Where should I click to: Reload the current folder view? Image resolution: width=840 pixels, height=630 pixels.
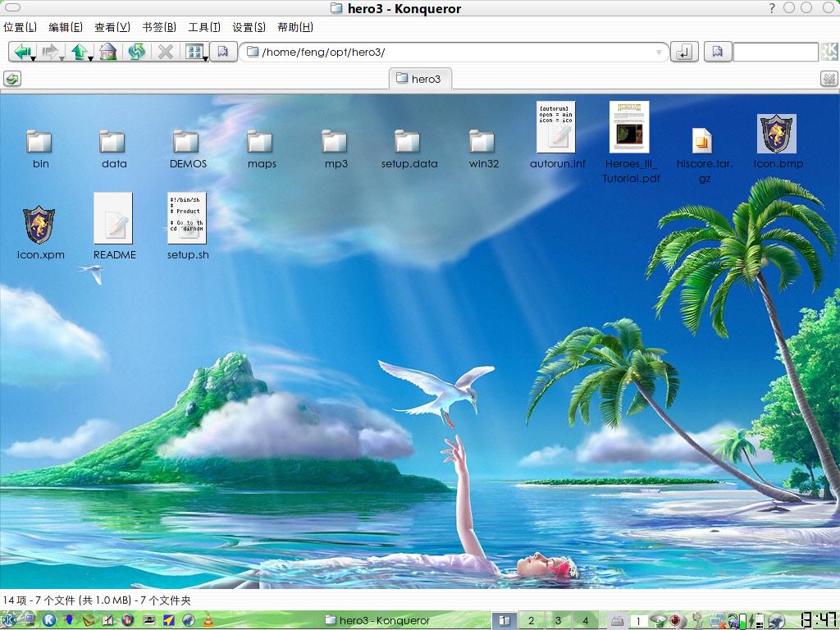[137, 52]
